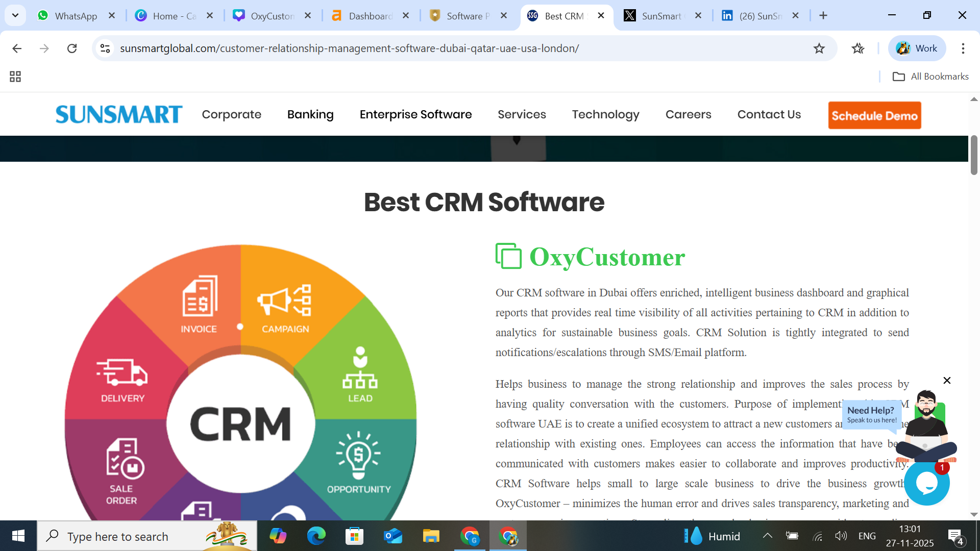Screen dimensions: 980x551
Task: Open the Corporate menu
Action: point(231,114)
